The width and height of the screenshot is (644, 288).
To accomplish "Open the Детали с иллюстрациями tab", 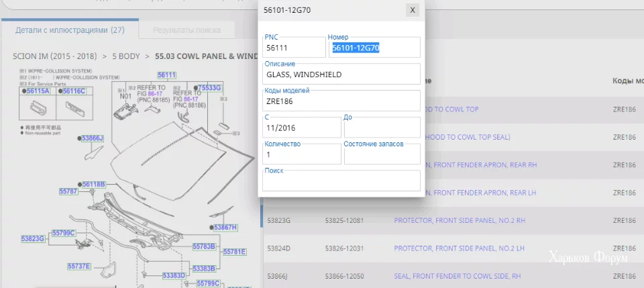I will (70, 30).
